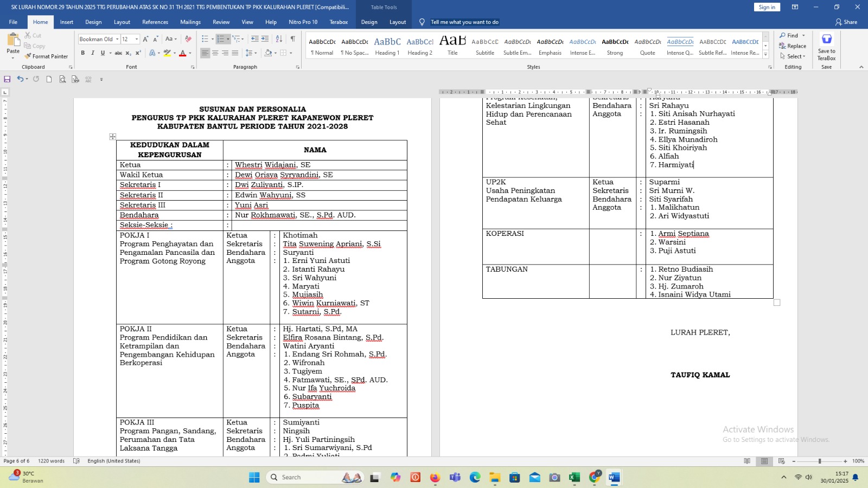This screenshot has height=488, width=868.
Task: Click the zoom level 100% button
Action: tap(858, 461)
